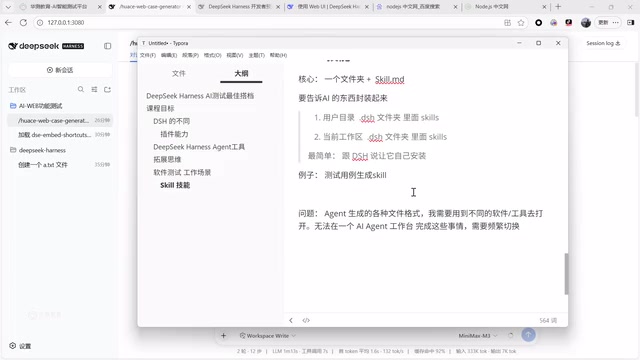Screen dimensions: 640x360
Task: Open Typora 格式(O) menu
Action: click(212, 55)
